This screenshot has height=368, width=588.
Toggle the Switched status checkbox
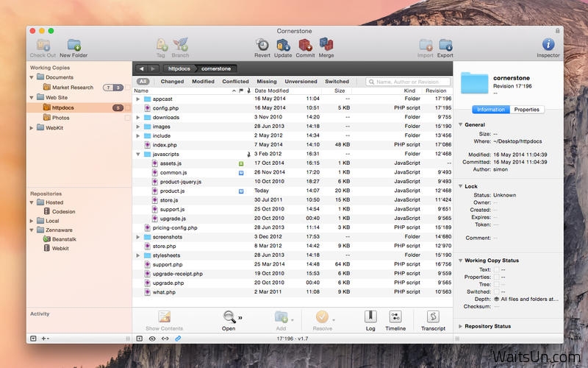pos(497,291)
